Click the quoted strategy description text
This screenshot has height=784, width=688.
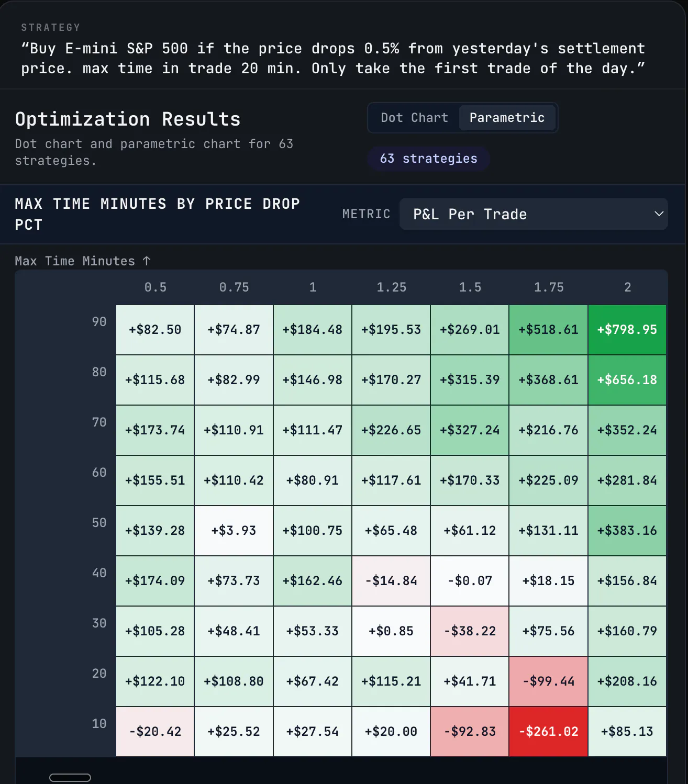(x=333, y=59)
